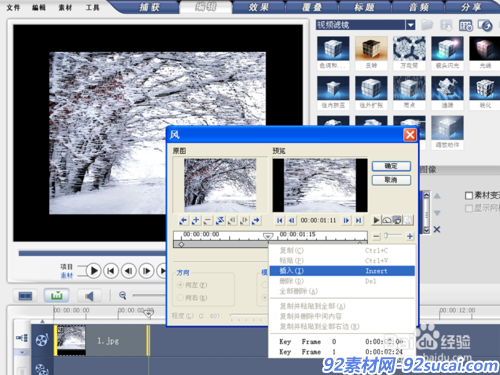Click the load media folder icon in library

[x=427, y=25]
